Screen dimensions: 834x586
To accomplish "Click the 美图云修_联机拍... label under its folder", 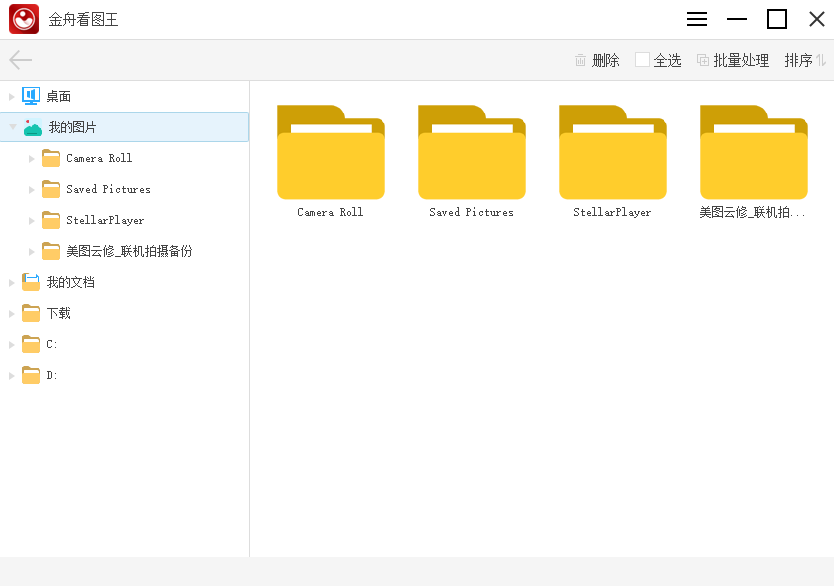I will pos(753,213).
